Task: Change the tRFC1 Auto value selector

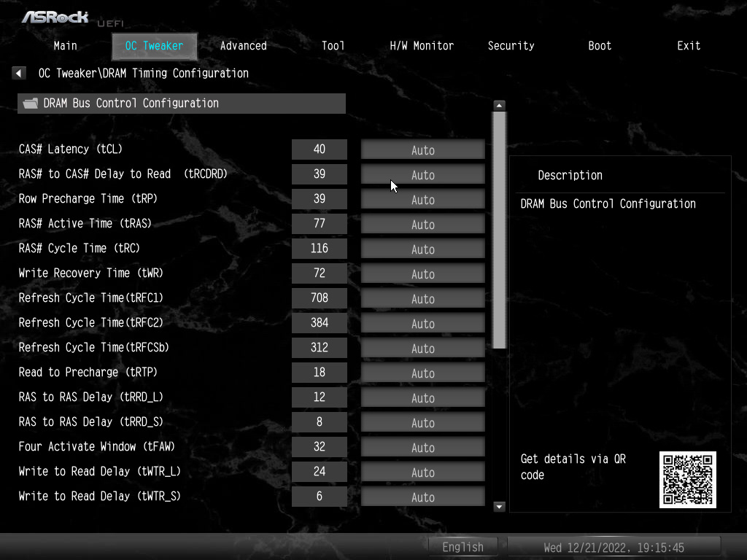Action: pos(422,299)
